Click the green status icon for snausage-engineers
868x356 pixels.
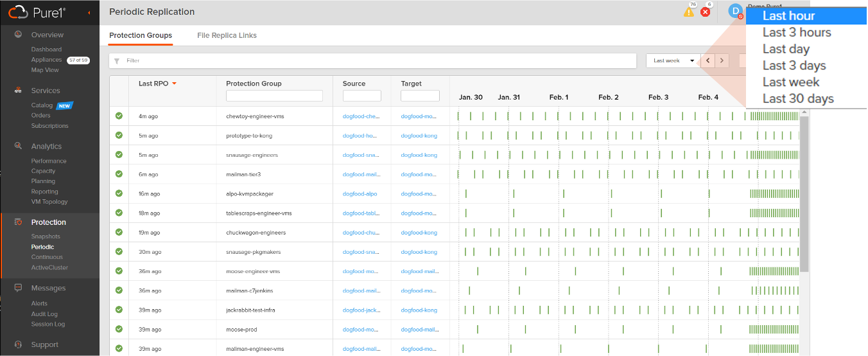[x=119, y=155]
